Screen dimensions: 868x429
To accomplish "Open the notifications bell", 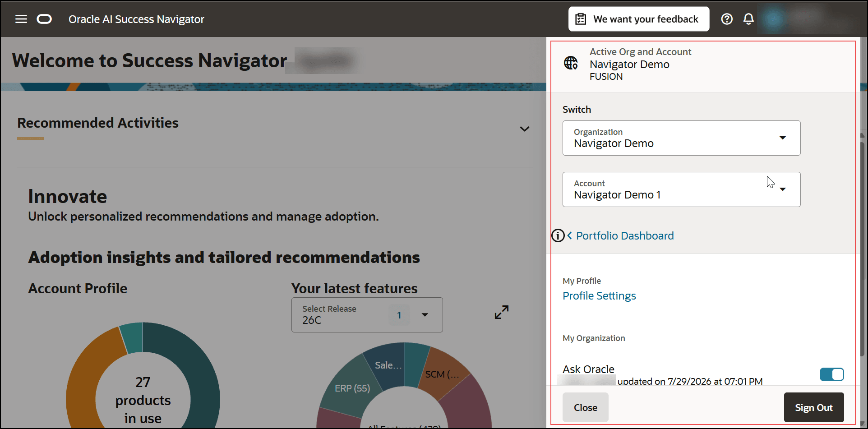I will [x=748, y=19].
